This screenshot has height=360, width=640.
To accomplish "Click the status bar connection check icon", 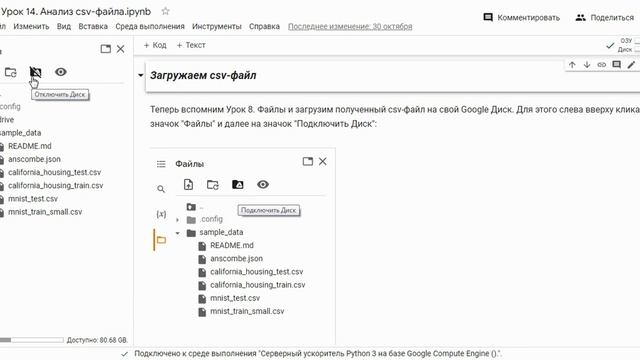I will click(x=124, y=354).
